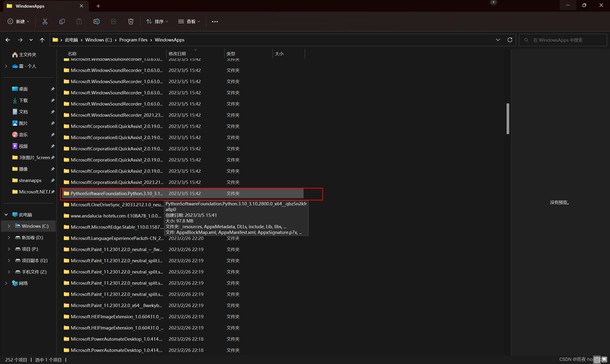
Task: Select Microsoft.OneDriveSync_23033.212.1.0 folder
Action: pyautogui.click(x=114, y=205)
